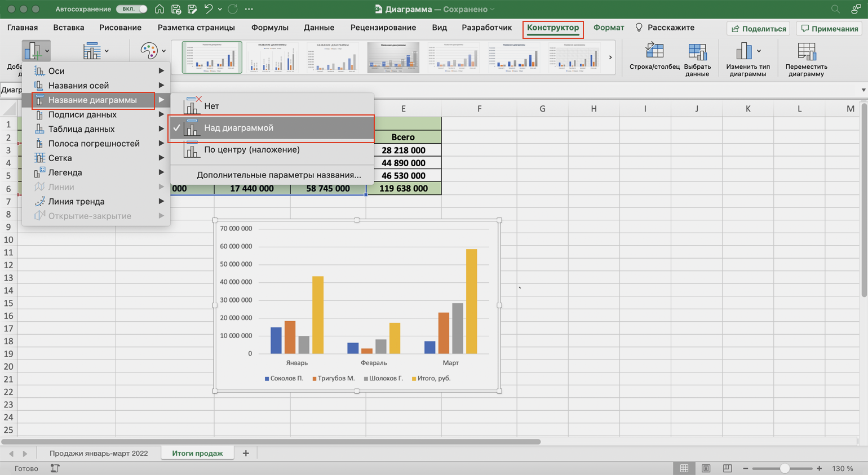This screenshot has width=868, height=475.
Task: Click Поделиться button
Action: [x=759, y=28]
